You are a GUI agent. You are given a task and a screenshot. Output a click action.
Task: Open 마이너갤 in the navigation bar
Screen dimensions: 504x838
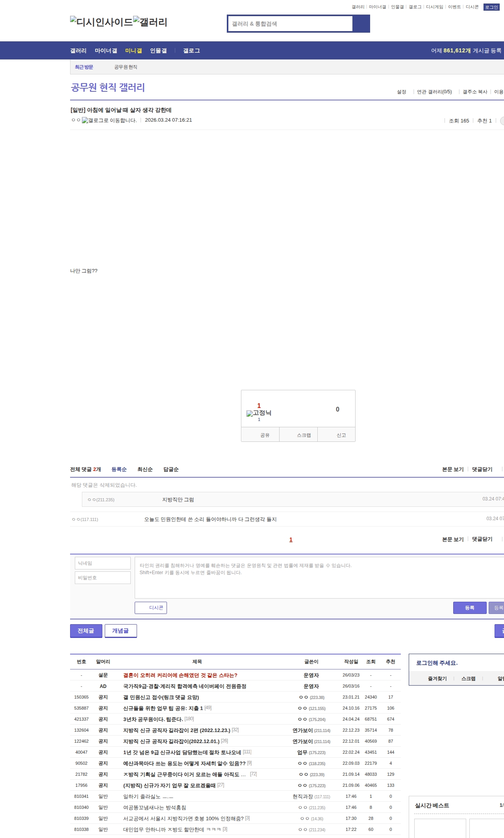click(106, 51)
